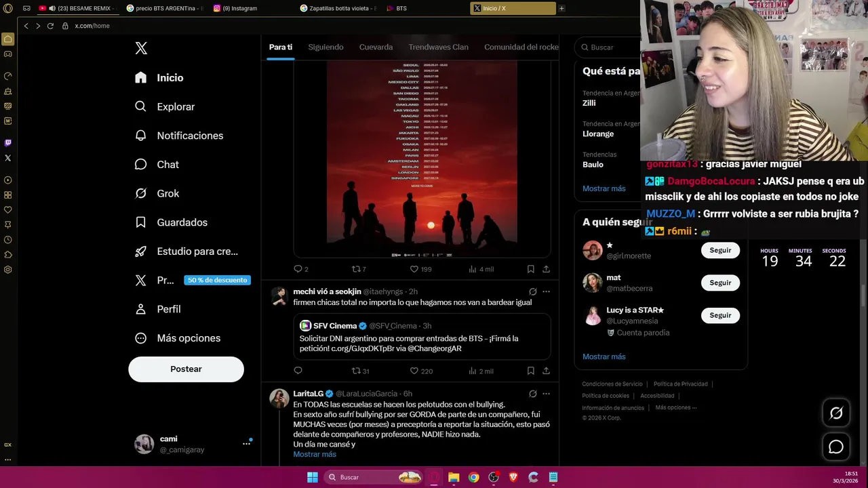Open account menu dots next to cami
Image resolution: width=868 pixels, height=488 pixels.
click(x=246, y=444)
